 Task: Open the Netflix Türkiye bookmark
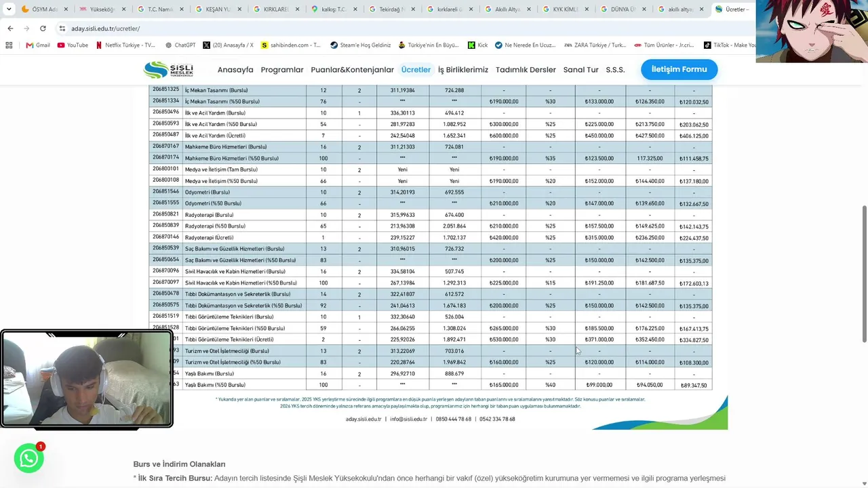point(125,45)
